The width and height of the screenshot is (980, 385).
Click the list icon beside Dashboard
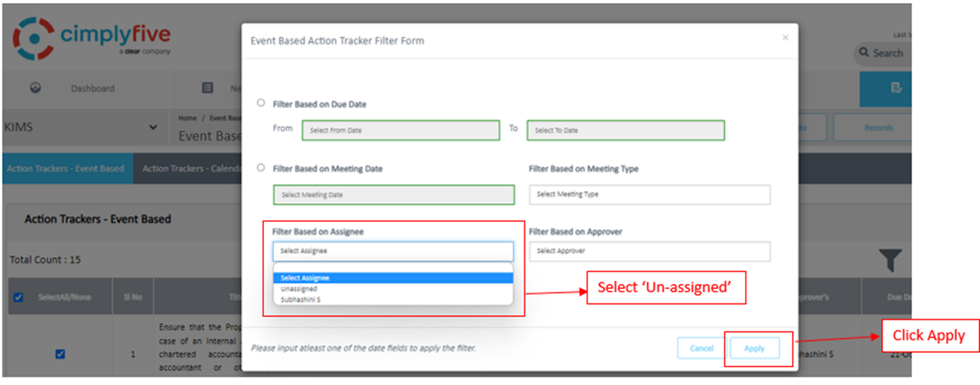(x=207, y=88)
